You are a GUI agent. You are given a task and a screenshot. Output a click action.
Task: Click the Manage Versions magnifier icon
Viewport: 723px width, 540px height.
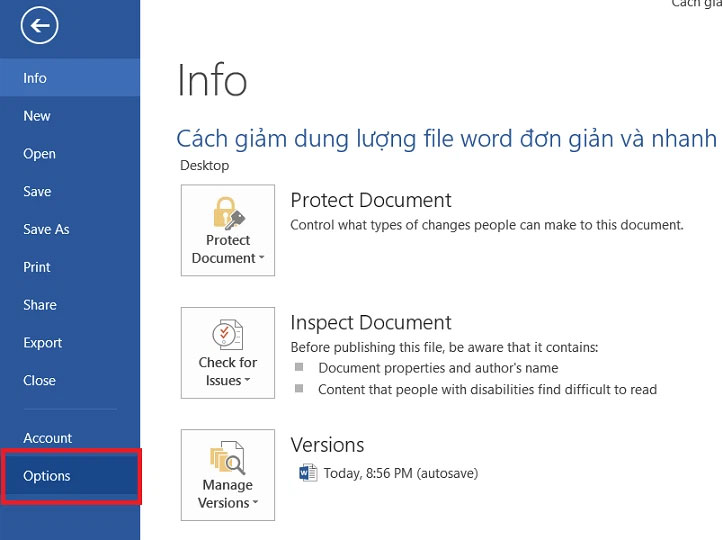coord(228,457)
